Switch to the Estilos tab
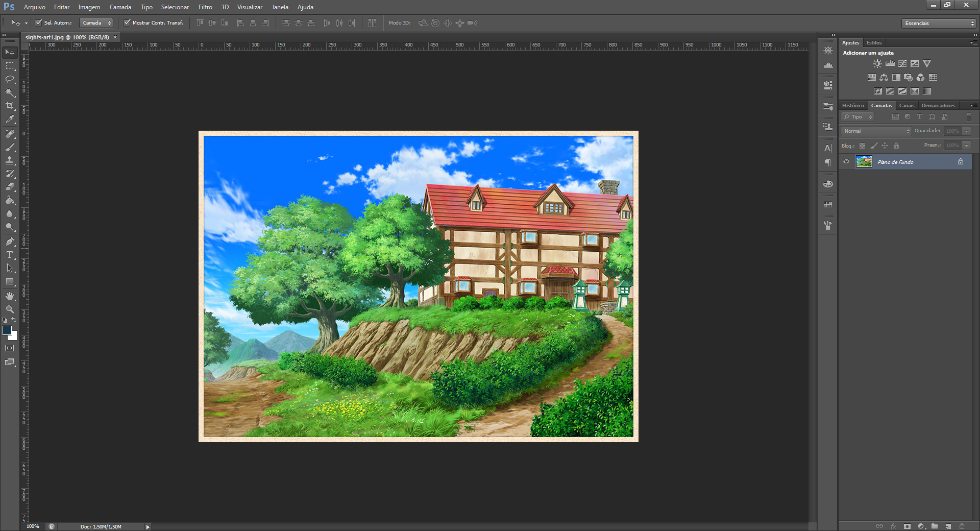The image size is (980, 531). pyautogui.click(x=874, y=43)
